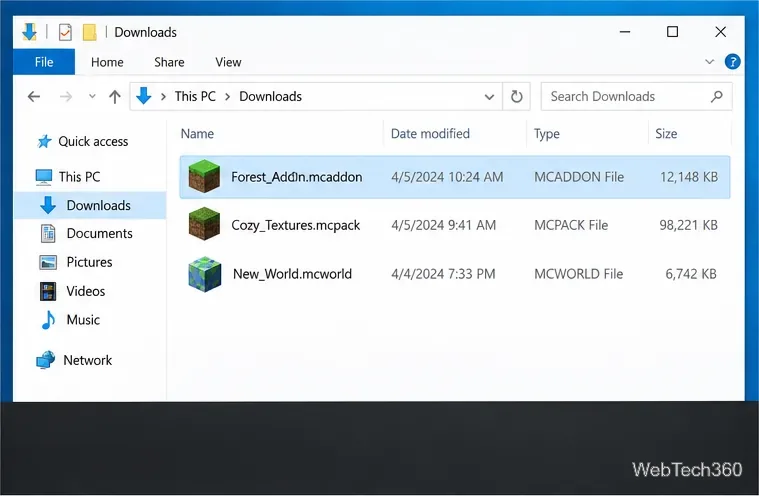This screenshot has height=496, width=759.
Task: Click the 12,148 KB size cell
Action: (x=689, y=177)
